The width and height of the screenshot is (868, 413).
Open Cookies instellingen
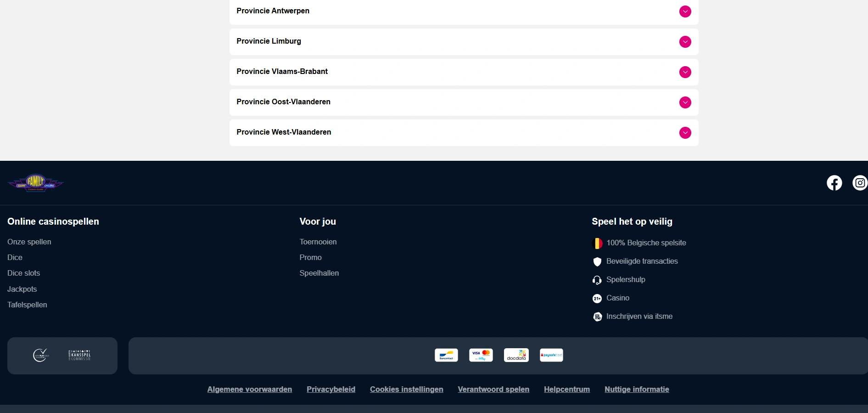(x=407, y=389)
